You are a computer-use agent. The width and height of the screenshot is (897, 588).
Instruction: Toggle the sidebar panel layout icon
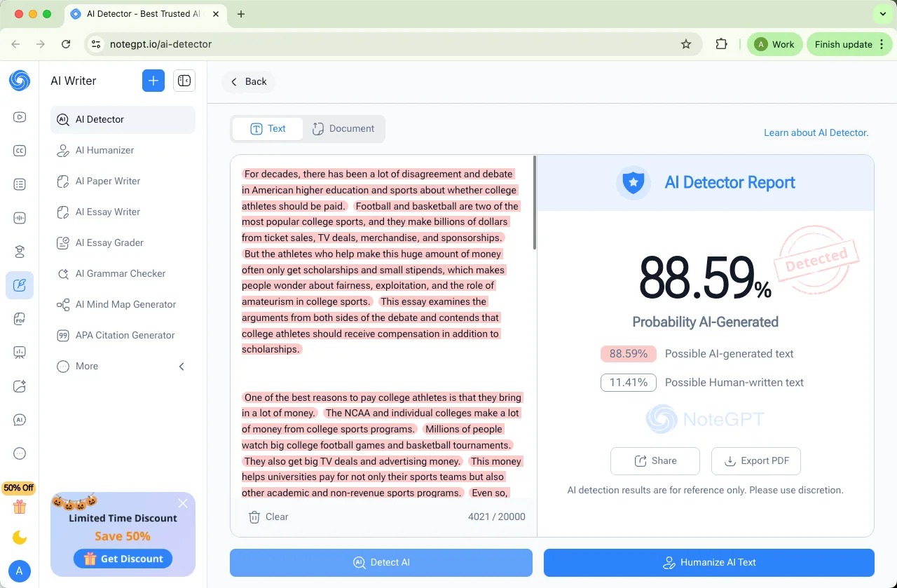tap(184, 81)
